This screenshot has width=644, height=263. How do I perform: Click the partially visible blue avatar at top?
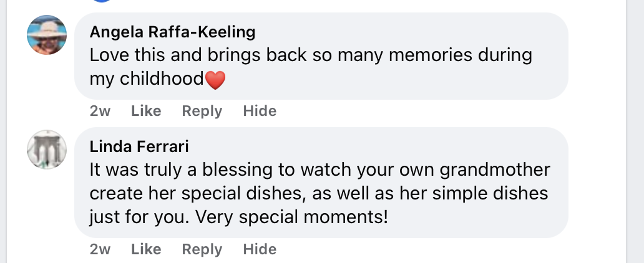coord(102,1)
